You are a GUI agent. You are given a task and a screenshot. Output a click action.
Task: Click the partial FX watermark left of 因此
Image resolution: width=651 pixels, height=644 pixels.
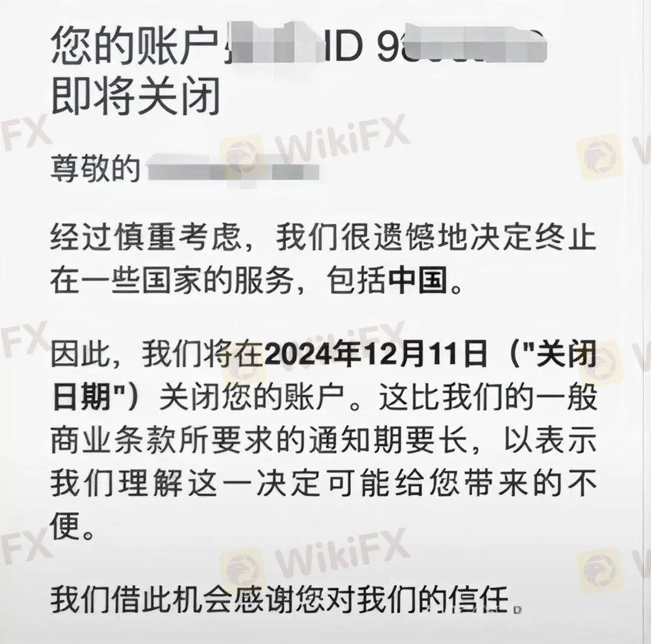tap(25, 340)
